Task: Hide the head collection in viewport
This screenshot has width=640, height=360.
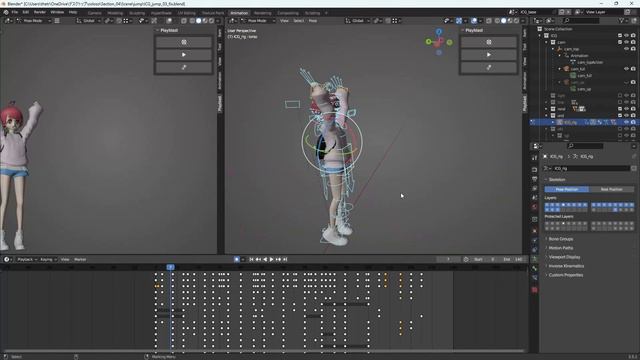Action: coord(627,109)
